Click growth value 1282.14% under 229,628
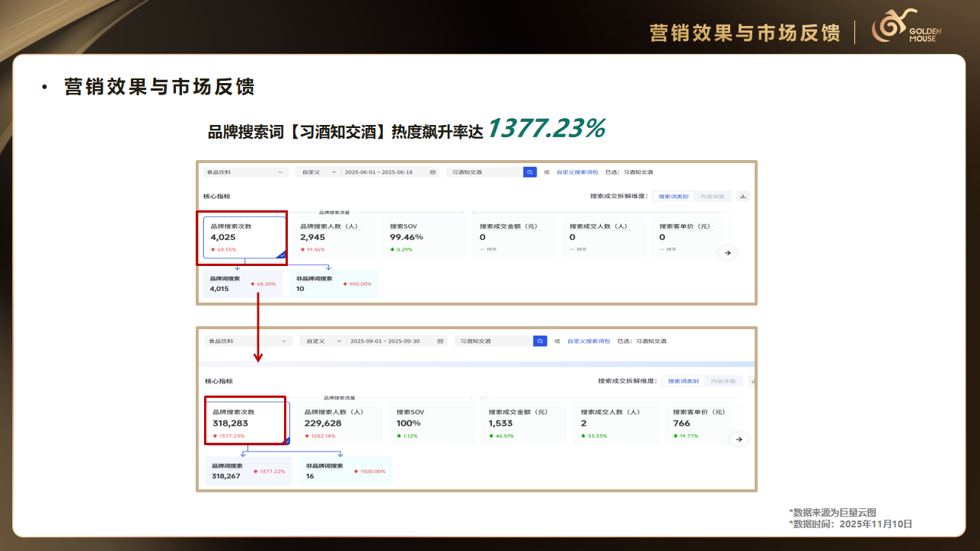 point(323,436)
